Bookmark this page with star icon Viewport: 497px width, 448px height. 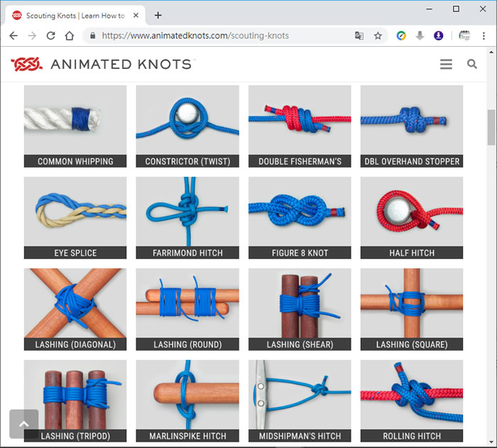pyautogui.click(x=378, y=35)
